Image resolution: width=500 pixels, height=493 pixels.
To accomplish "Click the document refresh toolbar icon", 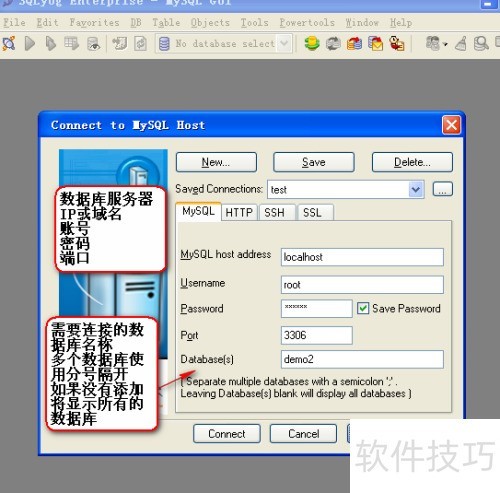I will (140, 43).
